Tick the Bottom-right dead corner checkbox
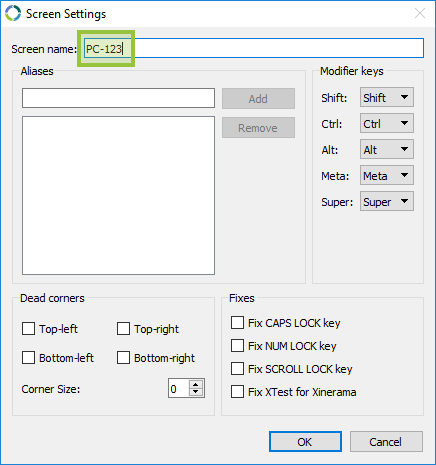Image resolution: width=436 pixels, height=465 pixels. coord(123,358)
